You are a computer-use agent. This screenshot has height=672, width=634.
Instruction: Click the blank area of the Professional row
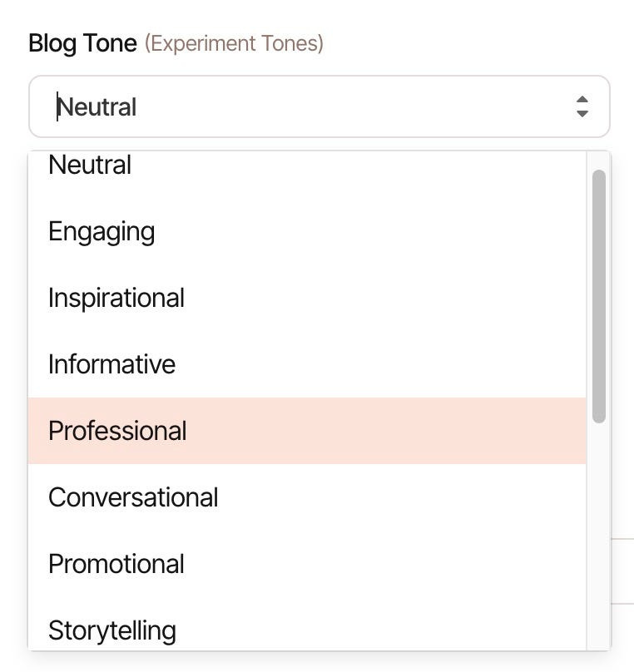(386, 431)
